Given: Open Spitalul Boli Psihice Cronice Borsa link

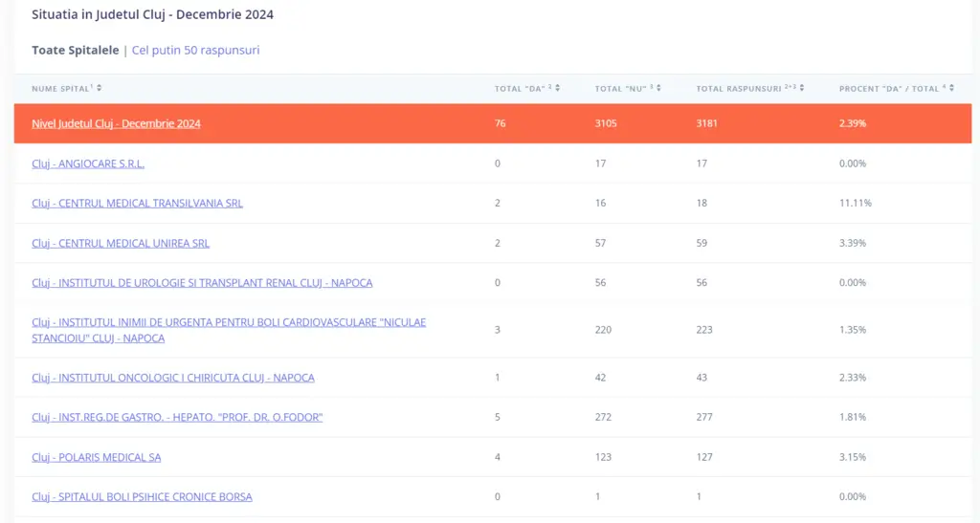Looking at the screenshot, I should pyautogui.click(x=142, y=497).
